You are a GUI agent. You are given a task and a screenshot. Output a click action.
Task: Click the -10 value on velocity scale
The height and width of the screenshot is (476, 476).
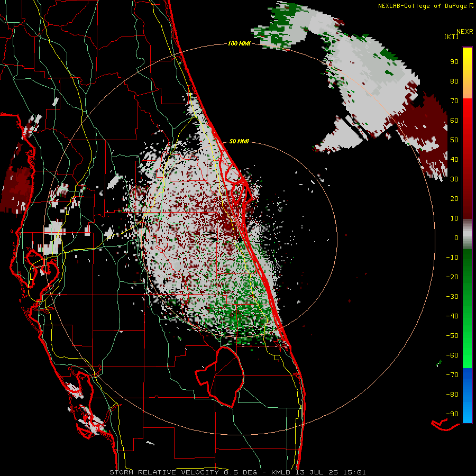pyautogui.click(x=452, y=258)
